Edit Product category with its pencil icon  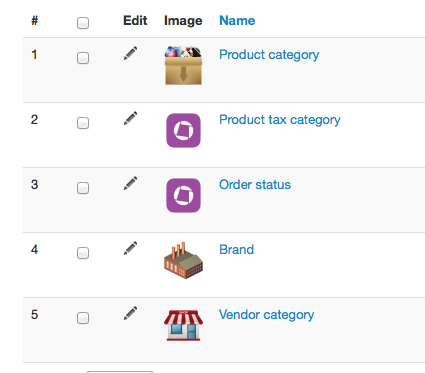click(130, 53)
